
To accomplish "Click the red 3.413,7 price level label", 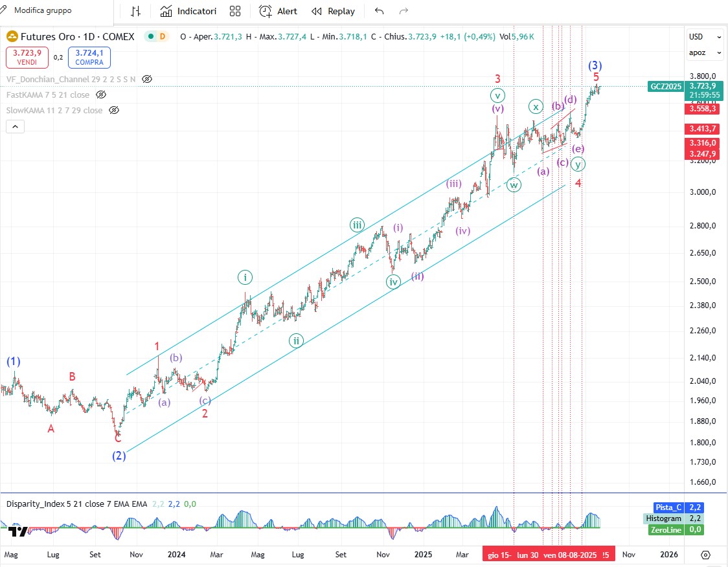I will (703, 129).
